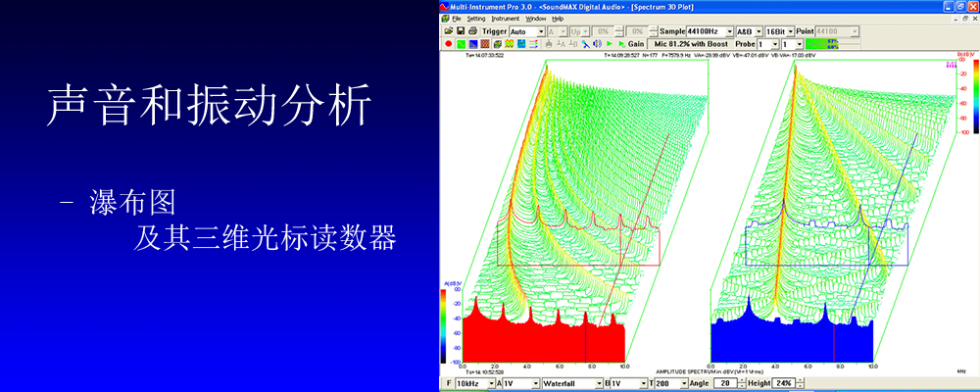Open the Spectrum 3D Plot icon
This screenshot has height=392, width=980.
[498, 44]
